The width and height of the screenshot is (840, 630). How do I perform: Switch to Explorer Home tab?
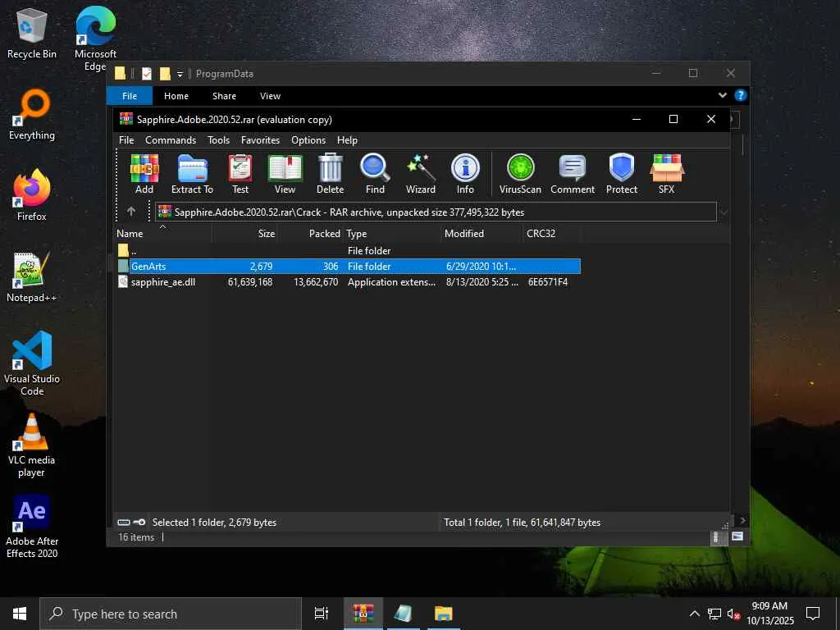176,96
